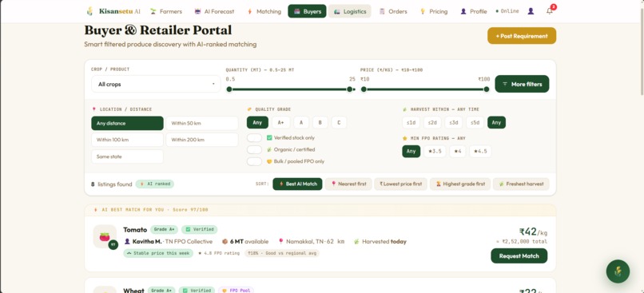644x293 pixels.
Task: Select Any quality grade
Action: [x=257, y=122]
